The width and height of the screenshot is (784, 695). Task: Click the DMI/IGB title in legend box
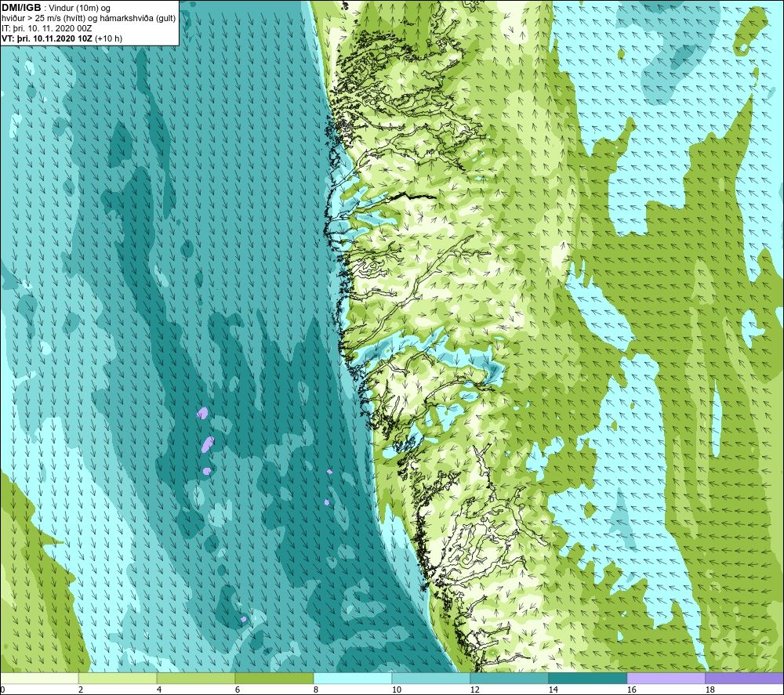click(x=21, y=8)
